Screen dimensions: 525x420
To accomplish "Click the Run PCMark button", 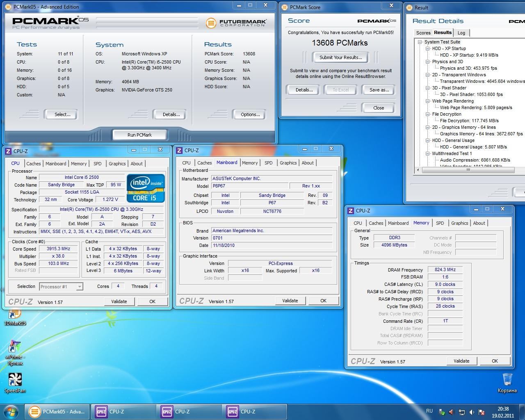I will 139,135.
